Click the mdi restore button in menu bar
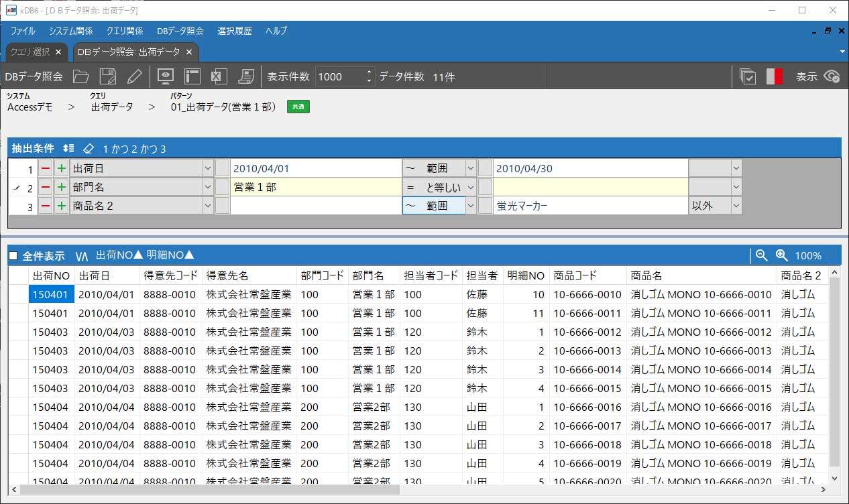This screenshot has width=849, height=504. point(828,31)
